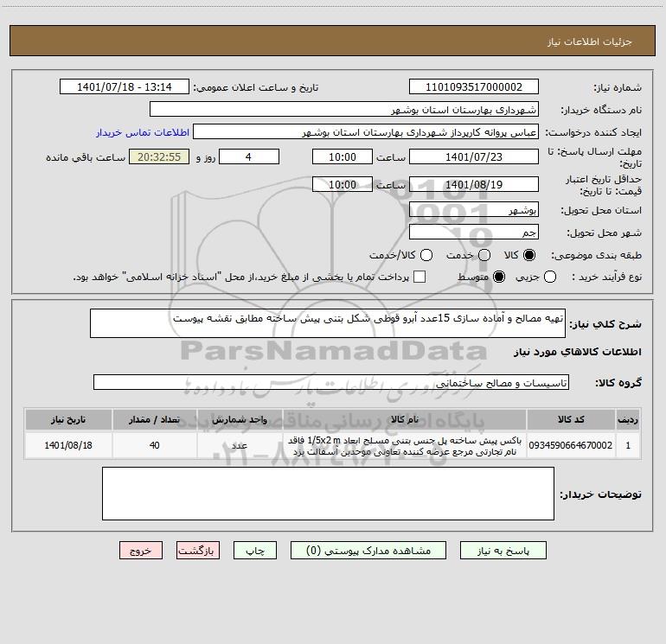Click the کد کالا column header

(x=571, y=420)
